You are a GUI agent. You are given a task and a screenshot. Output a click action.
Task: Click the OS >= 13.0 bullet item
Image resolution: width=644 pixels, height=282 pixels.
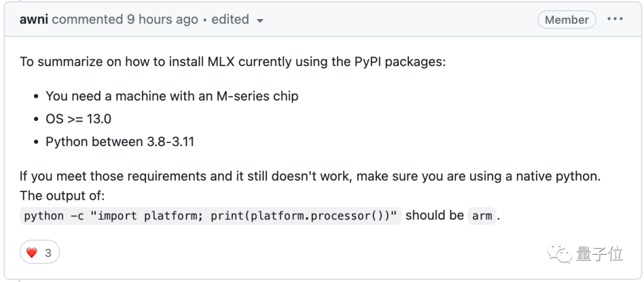coord(78,119)
